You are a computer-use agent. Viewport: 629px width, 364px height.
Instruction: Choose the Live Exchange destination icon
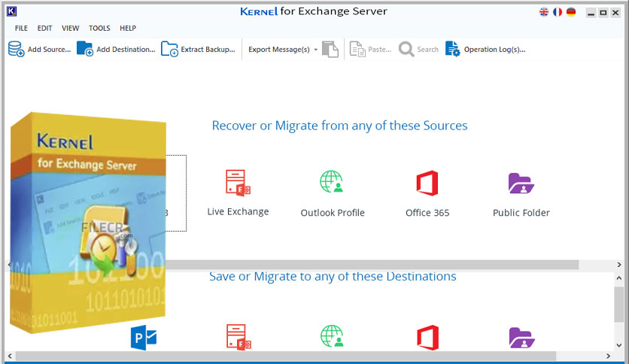click(239, 337)
